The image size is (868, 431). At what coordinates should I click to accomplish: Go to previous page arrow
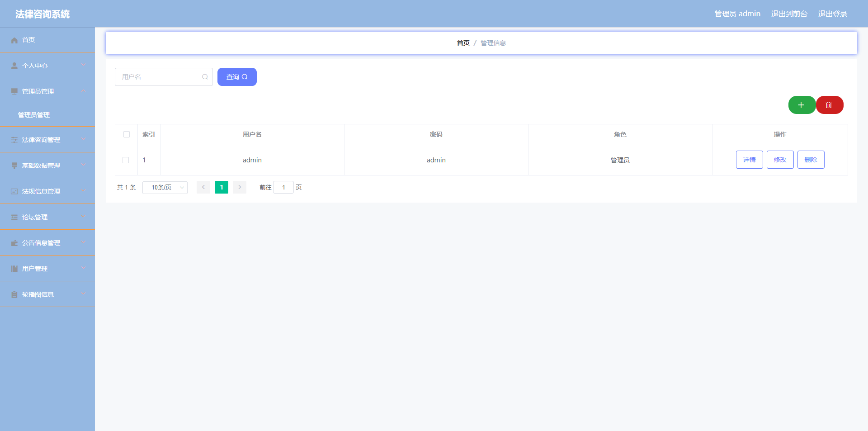point(203,187)
